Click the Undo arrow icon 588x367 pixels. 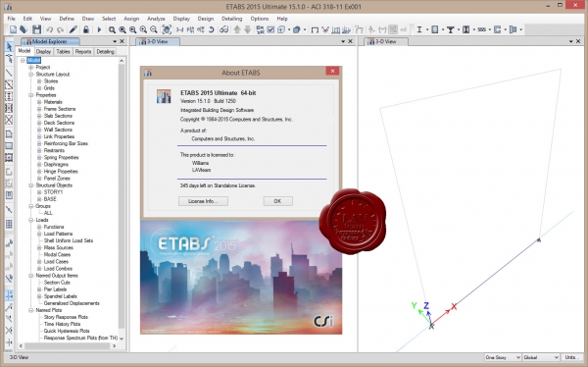pyautogui.click(x=49, y=29)
